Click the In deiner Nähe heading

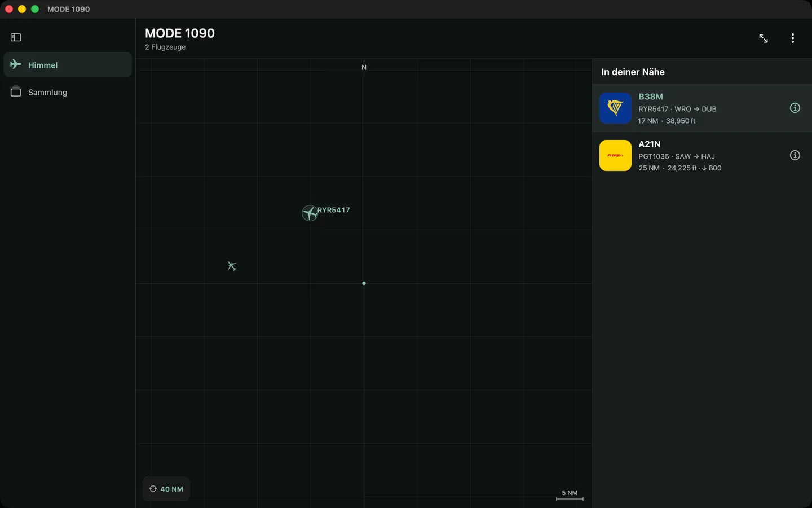point(633,72)
